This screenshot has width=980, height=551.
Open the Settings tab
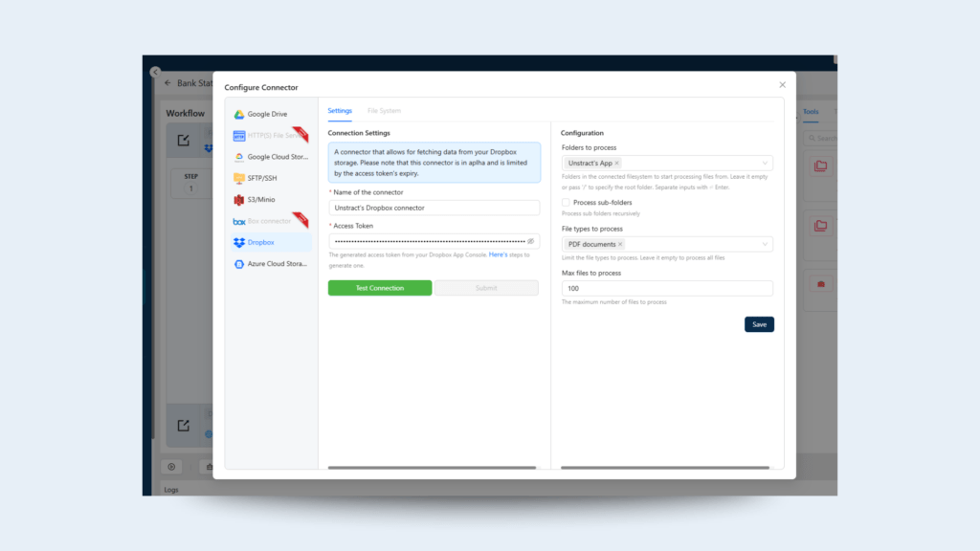point(340,111)
